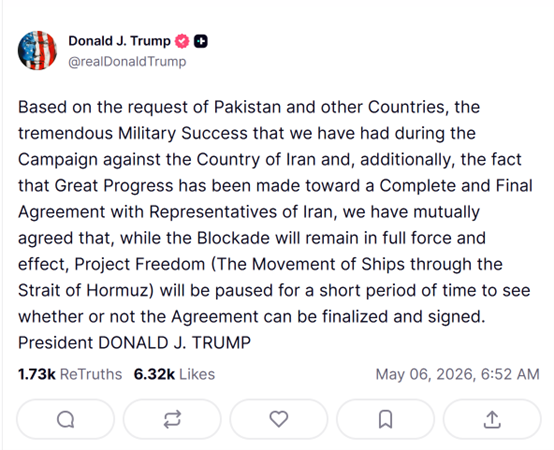554x450 pixels.
Task: Click the "Strait of Hormuz)" text in the post
Action: [x=86, y=290]
